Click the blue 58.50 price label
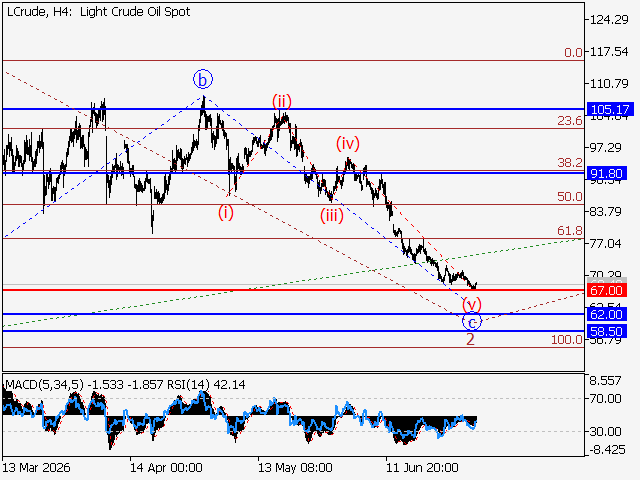 (x=607, y=331)
